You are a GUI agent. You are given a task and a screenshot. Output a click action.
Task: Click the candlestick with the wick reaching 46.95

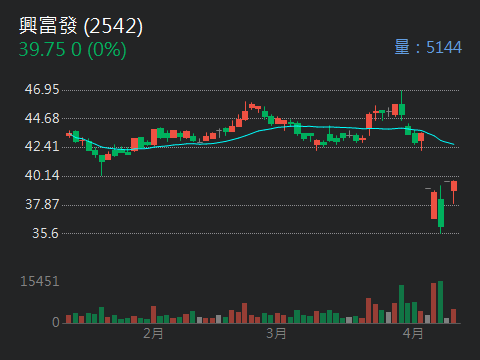click(402, 105)
